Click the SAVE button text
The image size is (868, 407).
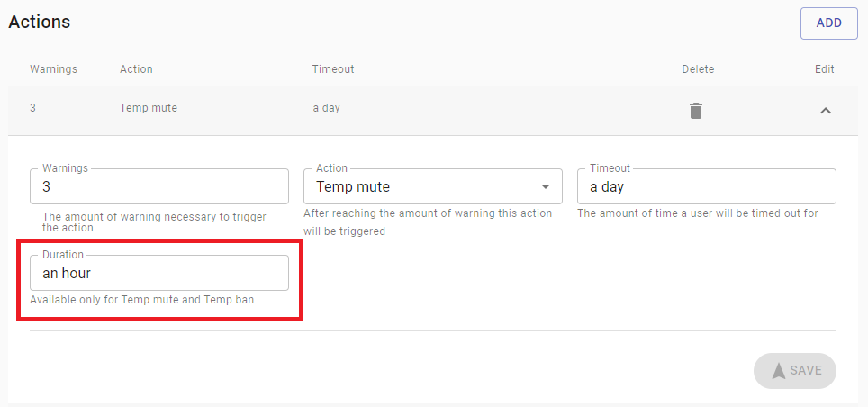tap(806, 370)
